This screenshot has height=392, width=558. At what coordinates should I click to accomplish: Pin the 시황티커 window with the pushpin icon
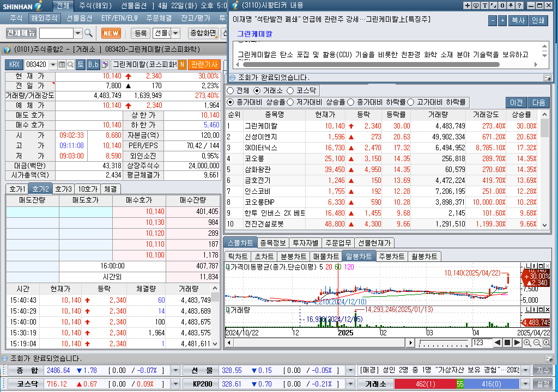pyautogui.click(x=511, y=5)
